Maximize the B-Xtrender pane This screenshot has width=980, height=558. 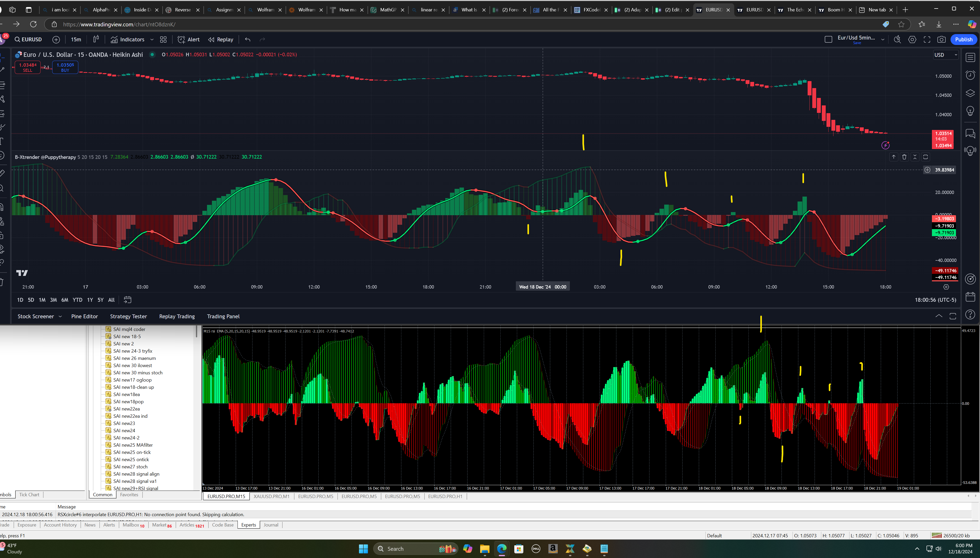(x=925, y=157)
